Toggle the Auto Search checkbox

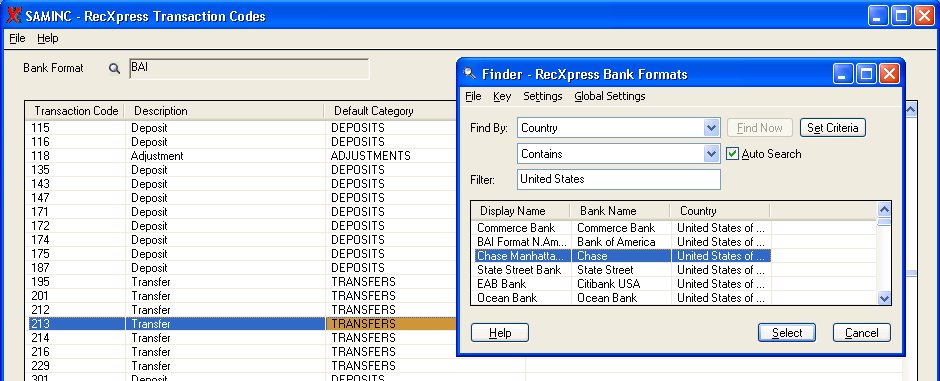(x=732, y=153)
